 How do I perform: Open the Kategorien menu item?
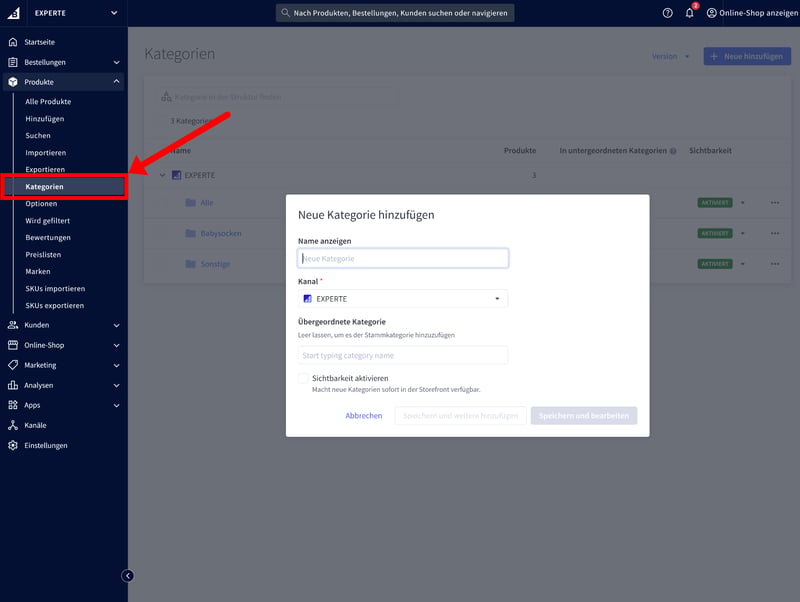pyautogui.click(x=45, y=186)
